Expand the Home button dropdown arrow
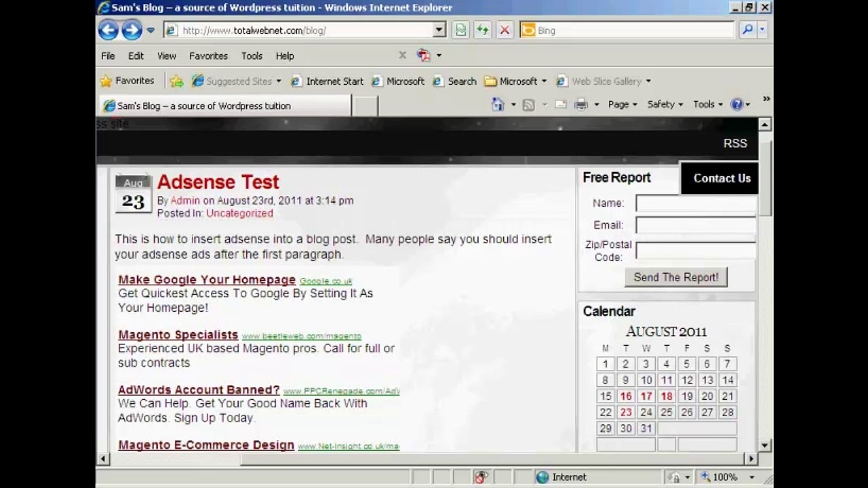868x488 pixels. (x=513, y=104)
